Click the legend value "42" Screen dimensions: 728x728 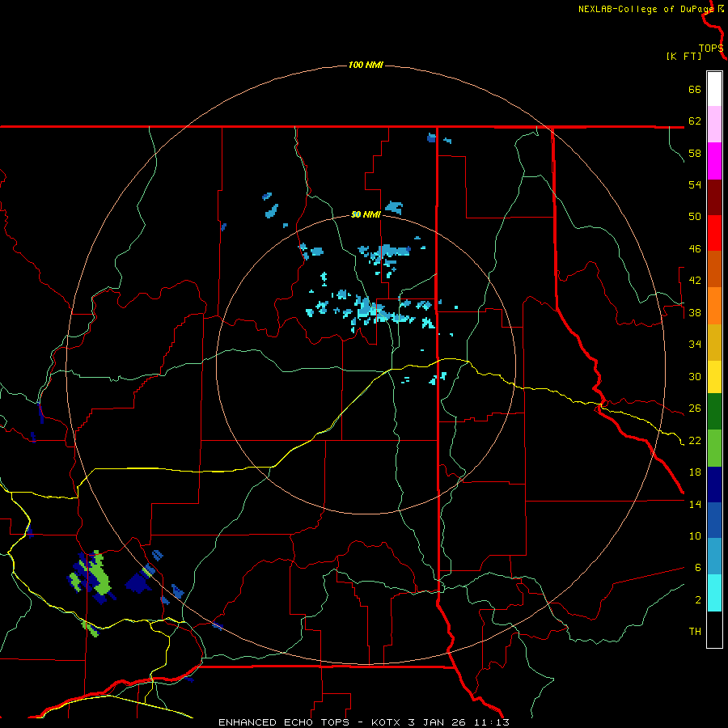click(695, 281)
